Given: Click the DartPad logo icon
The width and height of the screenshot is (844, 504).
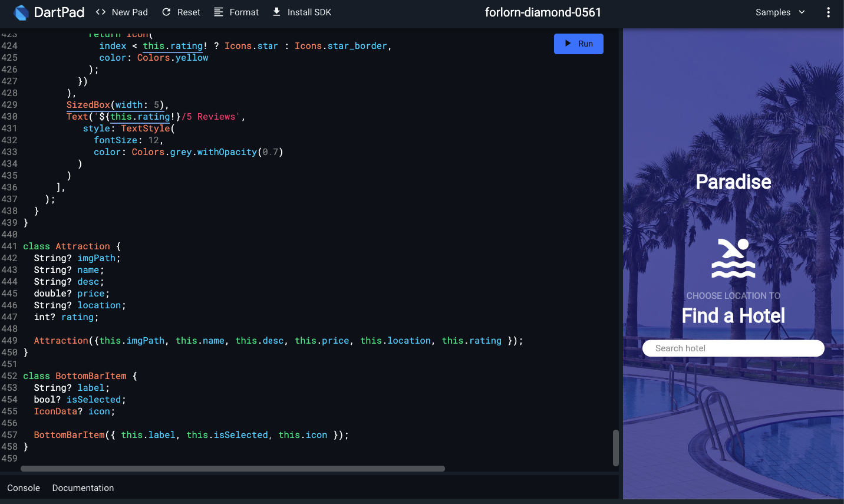Looking at the screenshot, I should pyautogui.click(x=21, y=12).
